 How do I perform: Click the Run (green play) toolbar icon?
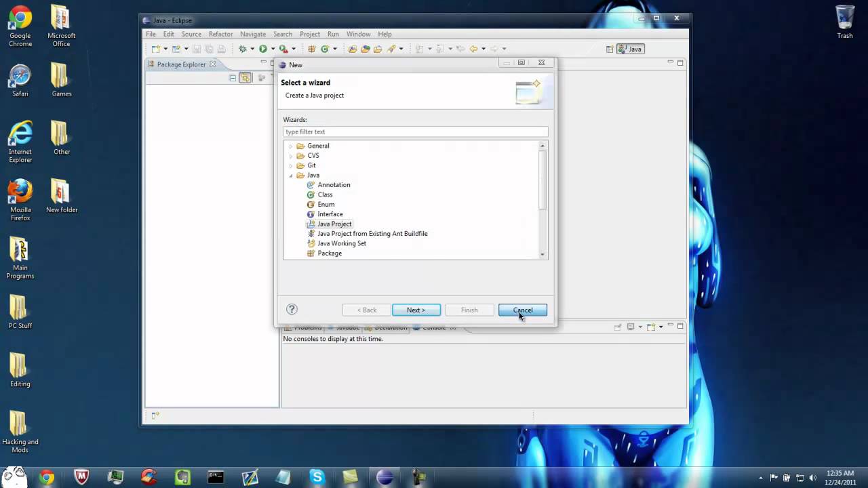tap(263, 49)
